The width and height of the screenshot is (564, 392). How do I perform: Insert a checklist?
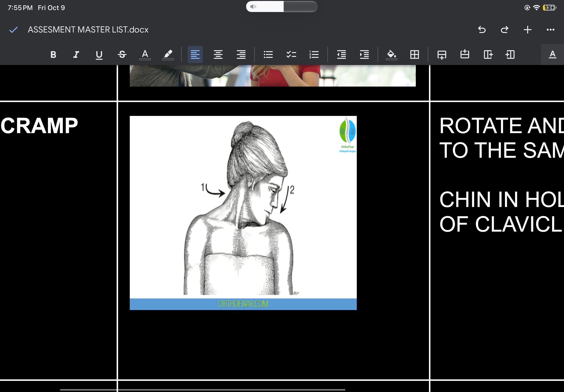click(291, 54)
